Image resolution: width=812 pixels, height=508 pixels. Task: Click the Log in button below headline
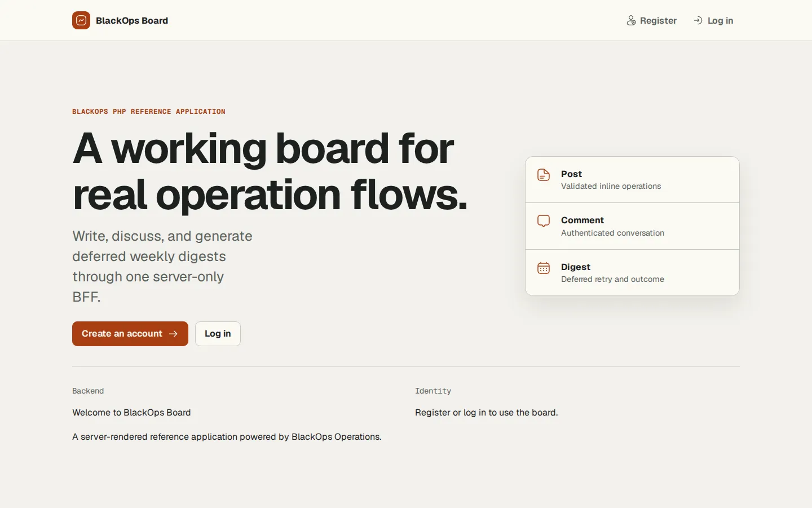tap(218, 334)
